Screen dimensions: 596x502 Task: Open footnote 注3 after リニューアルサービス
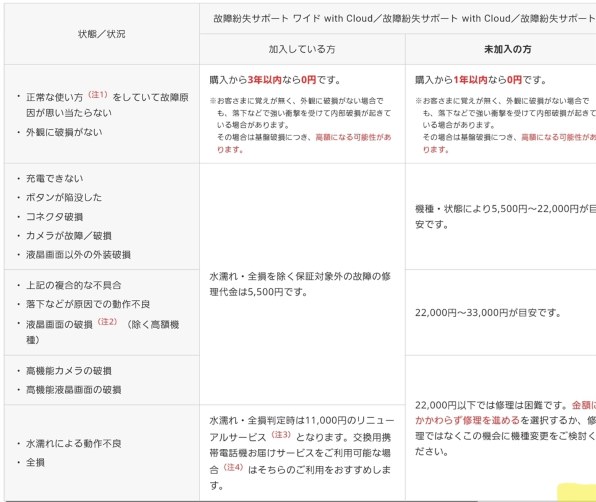[x=281, y=434]
